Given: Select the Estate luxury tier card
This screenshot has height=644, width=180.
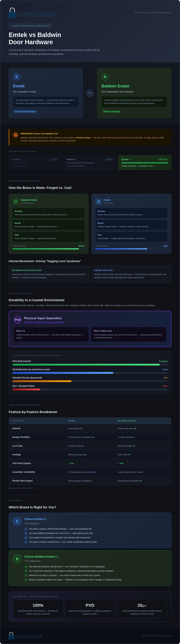Looking at the screenshot, I should tap(145, 163).
